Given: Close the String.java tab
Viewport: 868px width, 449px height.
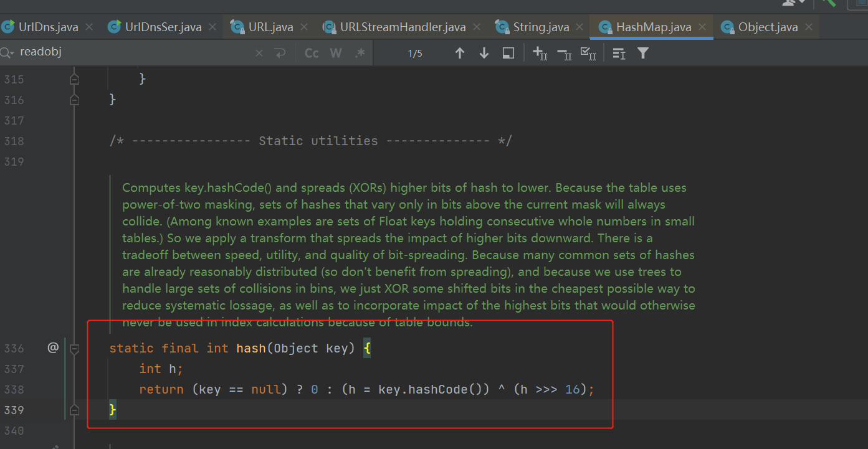Looking at the screenshot, I should tap(580, 27).
